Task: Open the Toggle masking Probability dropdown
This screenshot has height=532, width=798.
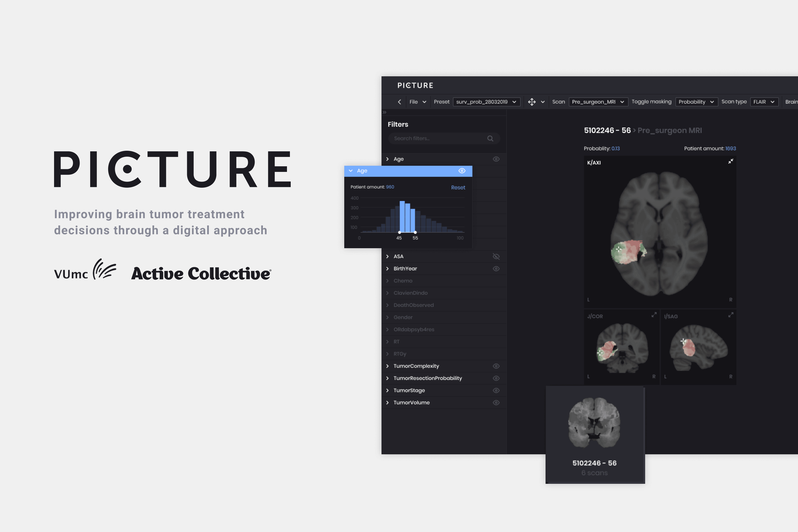Action: coord(697,102)
